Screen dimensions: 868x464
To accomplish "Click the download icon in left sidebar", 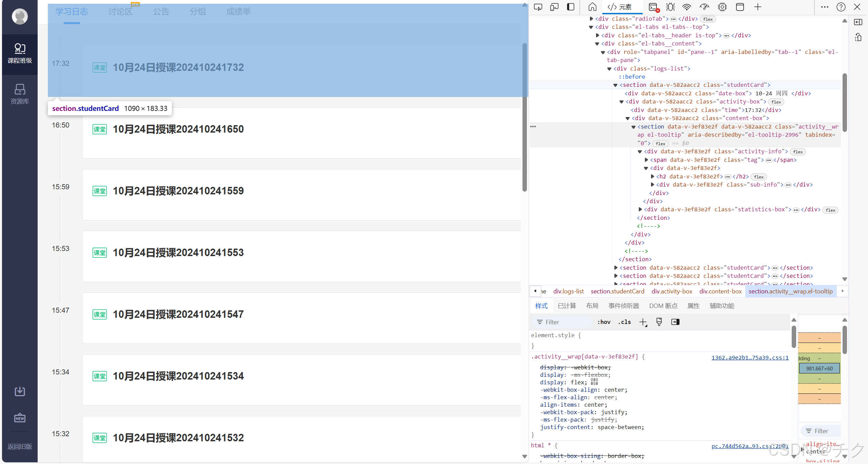I will pos(20,391).
